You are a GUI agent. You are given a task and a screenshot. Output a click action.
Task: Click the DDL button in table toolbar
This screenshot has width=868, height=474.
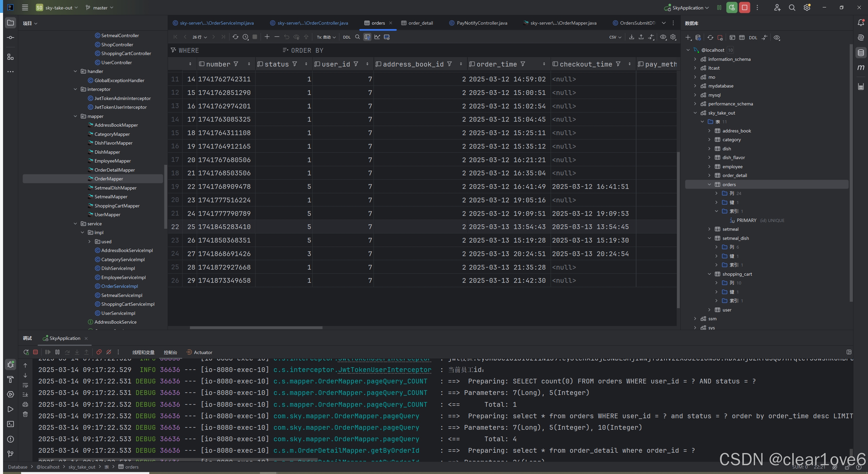tap(346, 37)
